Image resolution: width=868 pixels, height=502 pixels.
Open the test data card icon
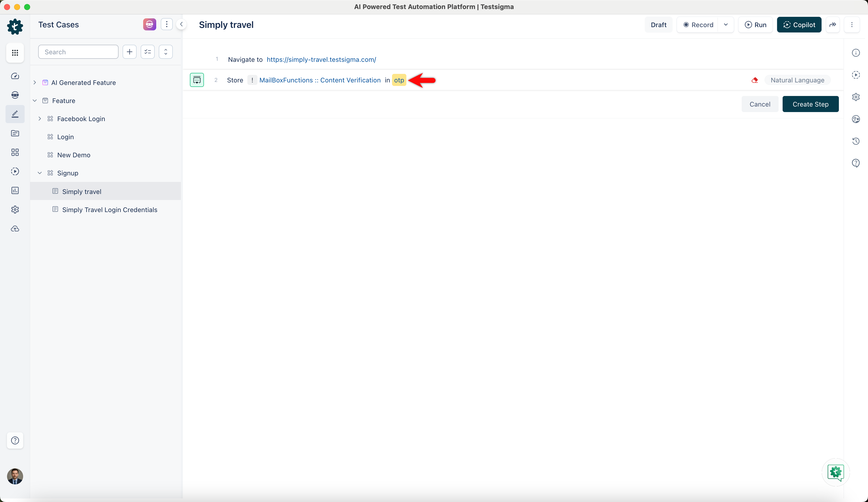(x=15, y=133)
